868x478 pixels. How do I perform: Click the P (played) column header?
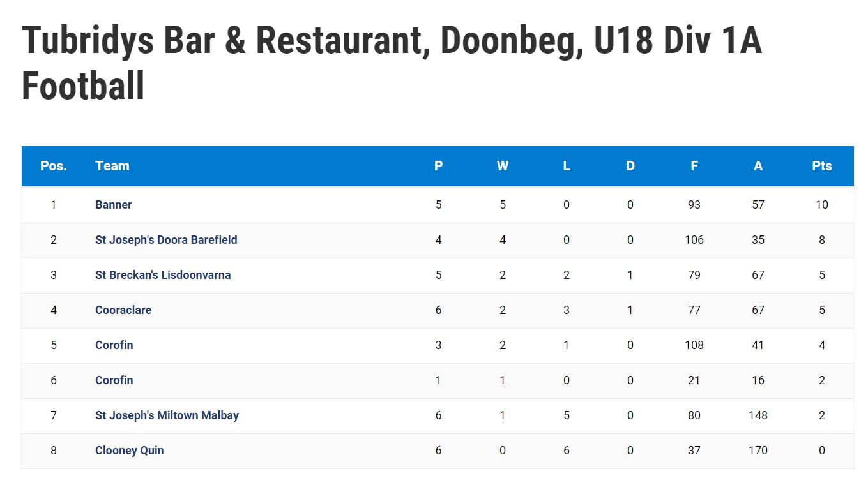[438, 166]
